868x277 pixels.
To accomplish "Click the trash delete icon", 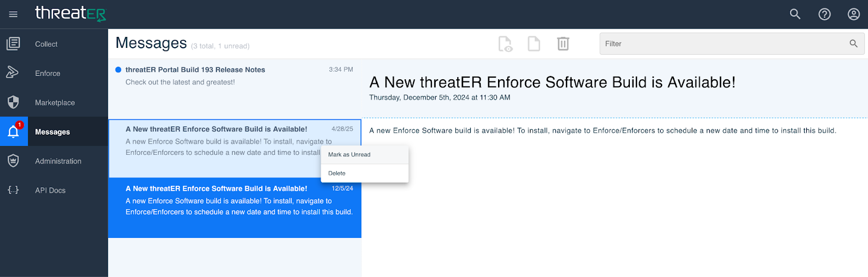I will coord(563,43).
